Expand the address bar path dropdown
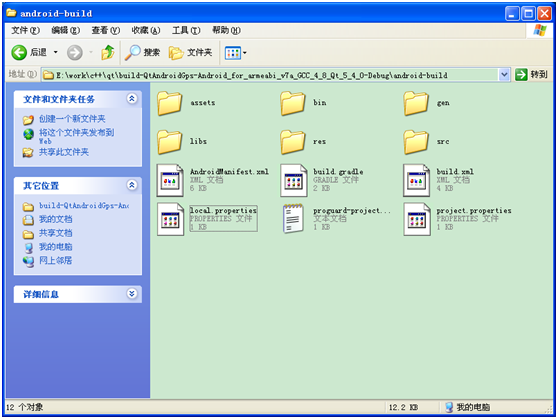 [x=504, y=75]
